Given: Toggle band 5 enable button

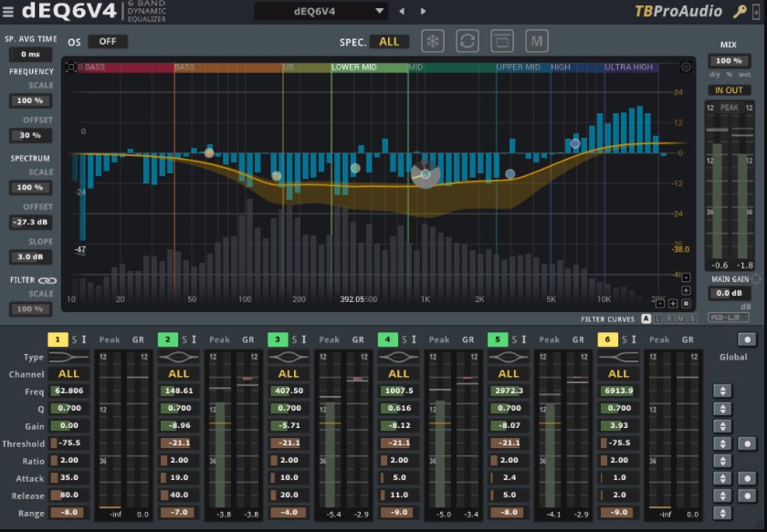Looking at the screenshot, I should [498, 339].
